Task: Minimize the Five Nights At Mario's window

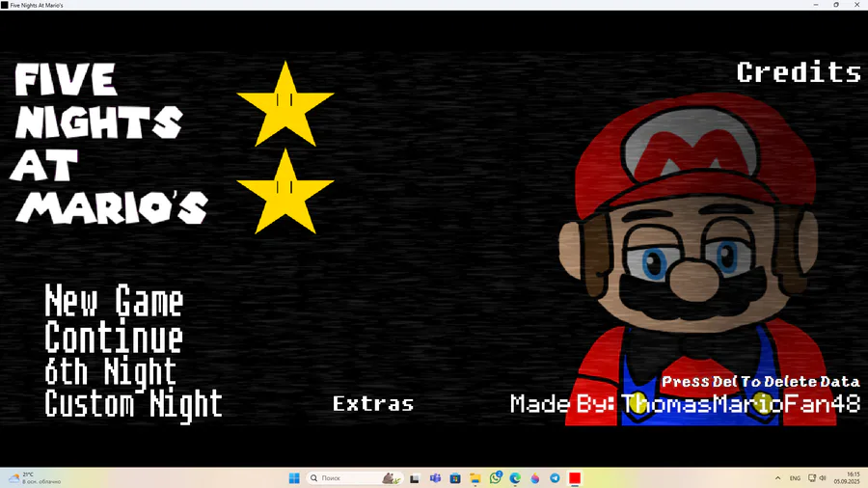Action: click(816, 5)
